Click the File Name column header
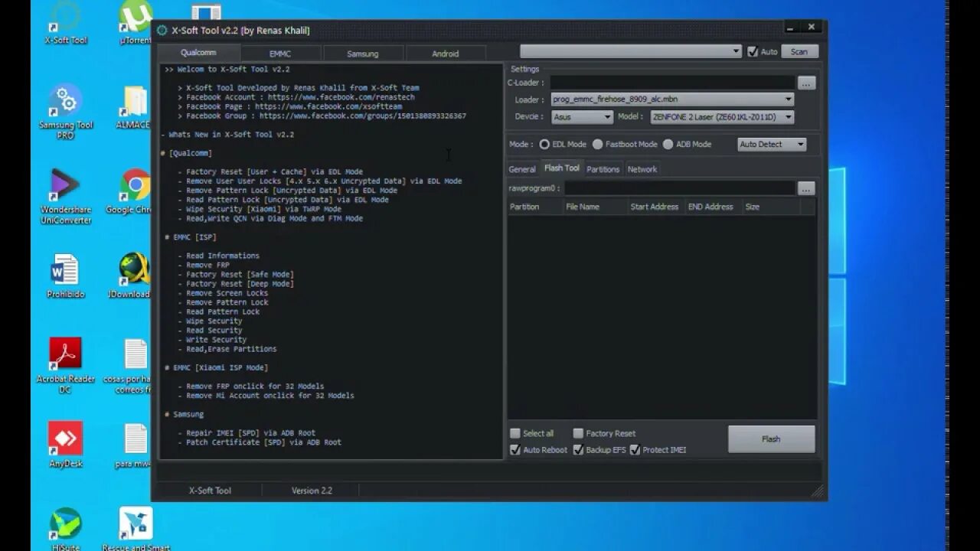The width and height of the screenshot is (980, 551). (594, 207)
